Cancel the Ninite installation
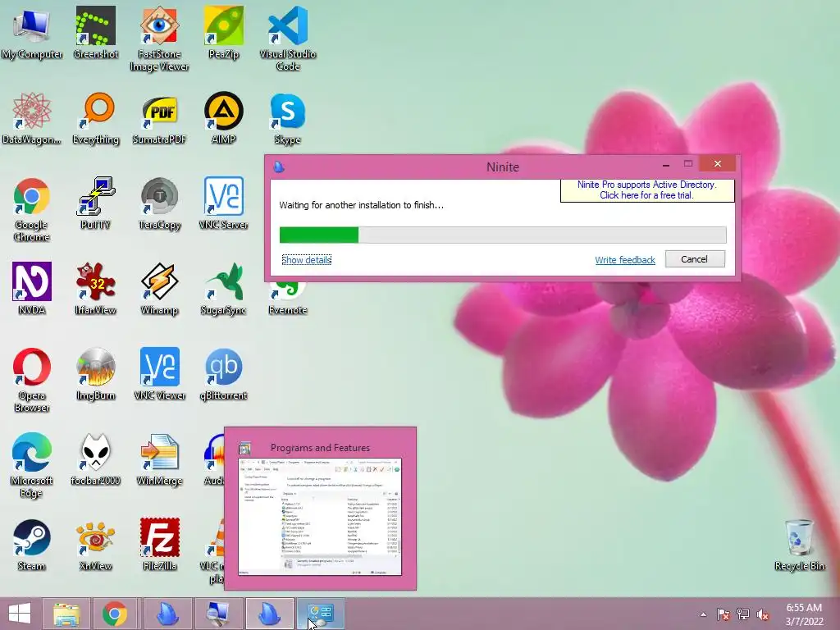This screenshot has height=630, width=840. click(x=694, y=259)
